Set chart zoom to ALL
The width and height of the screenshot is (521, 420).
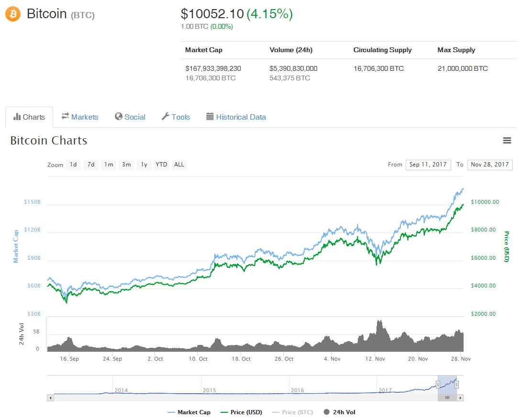(179, 165)
